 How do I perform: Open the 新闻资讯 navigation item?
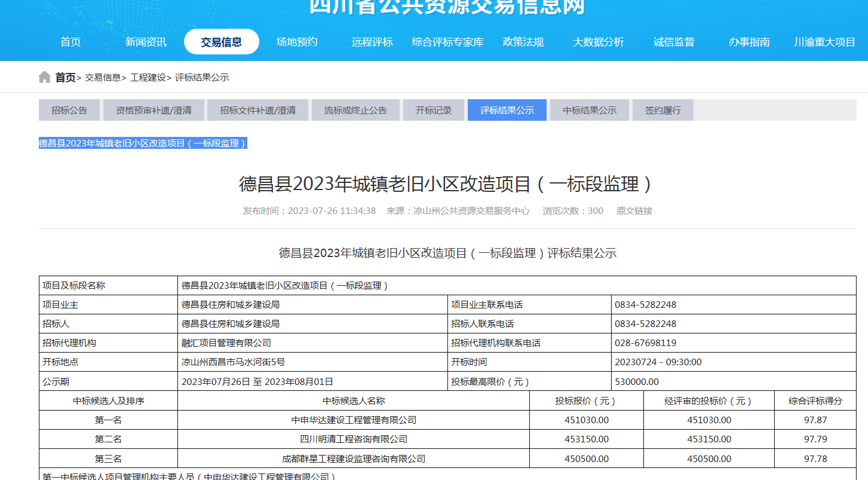coord(146,42)
